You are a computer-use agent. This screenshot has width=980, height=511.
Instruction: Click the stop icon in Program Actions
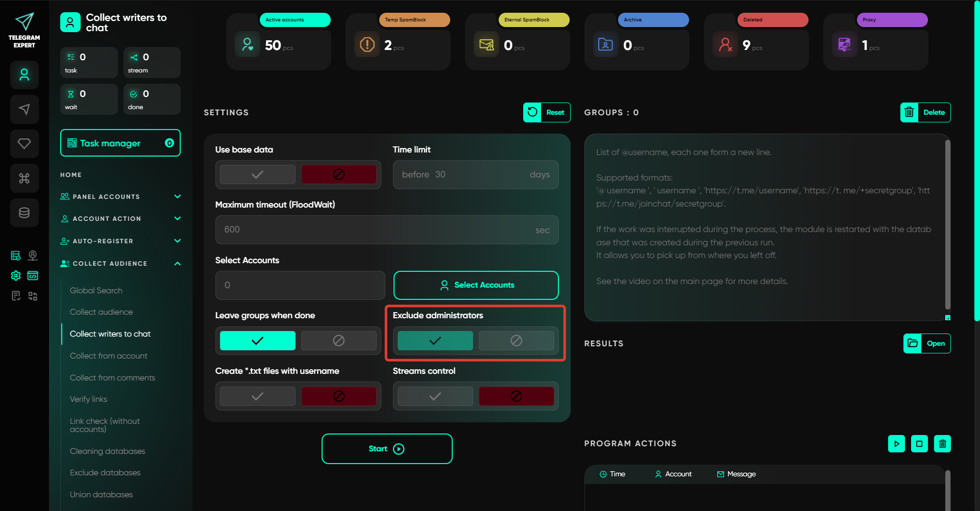point(919,444)
